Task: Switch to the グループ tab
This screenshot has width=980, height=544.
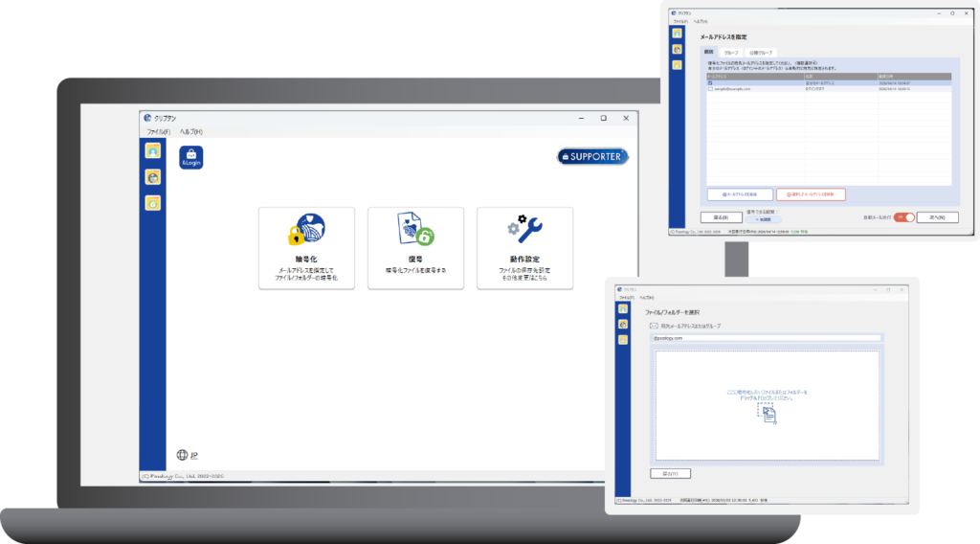Action: click(731, 53)
